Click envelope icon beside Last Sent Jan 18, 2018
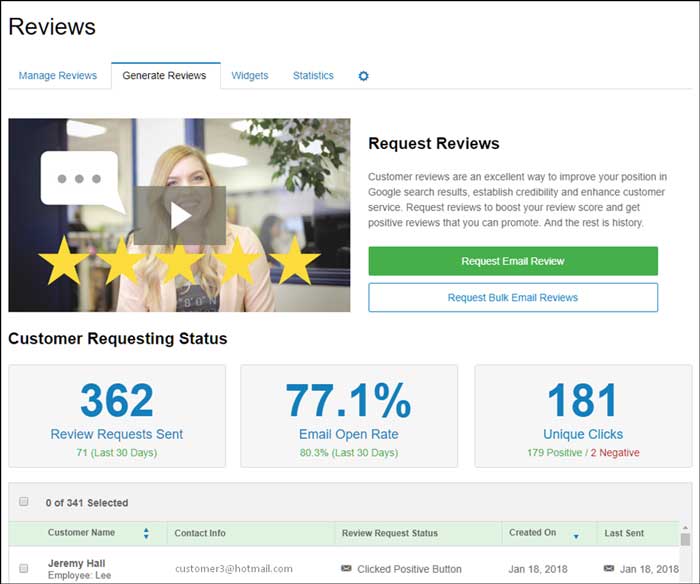This screenshot has height=584, width=700. tap(608, 568)
